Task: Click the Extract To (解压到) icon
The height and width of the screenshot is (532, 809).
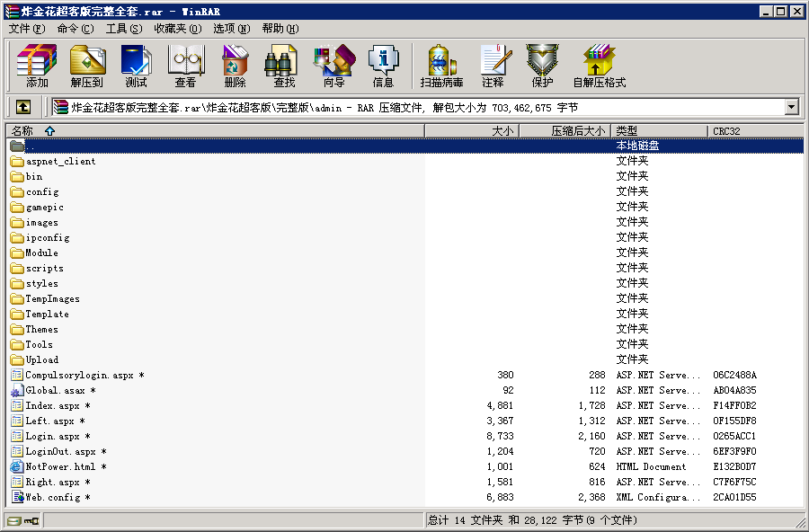Action: [x=87, y=66]
